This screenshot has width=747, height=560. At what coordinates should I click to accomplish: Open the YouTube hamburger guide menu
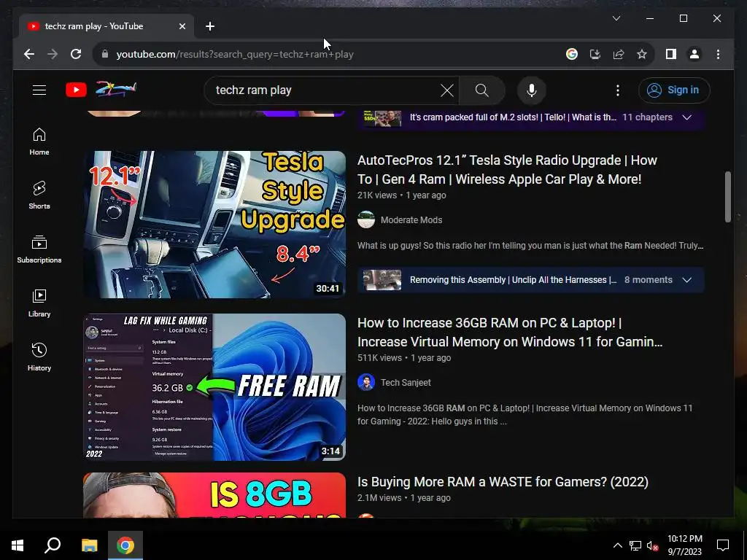tap(39, 90)
